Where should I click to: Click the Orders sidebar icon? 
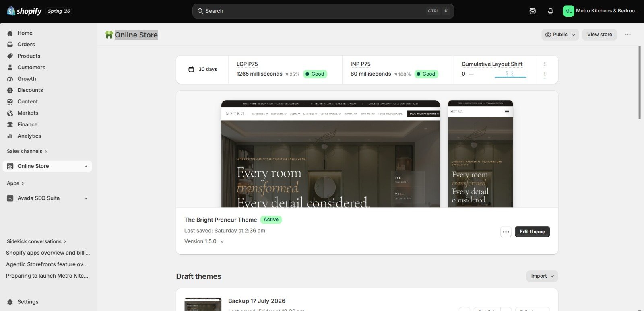click(10, 44)
